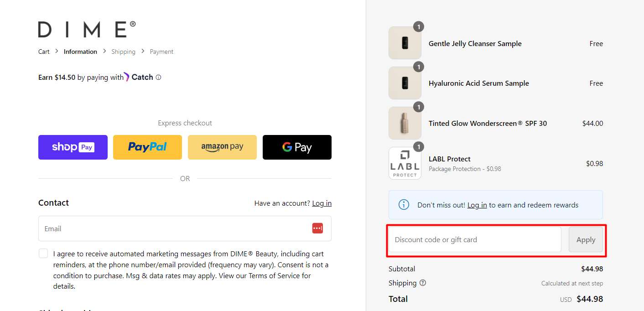The image size is (644, 311).
Task: Click the 'Earn $14.50' text
Action: 57,78
